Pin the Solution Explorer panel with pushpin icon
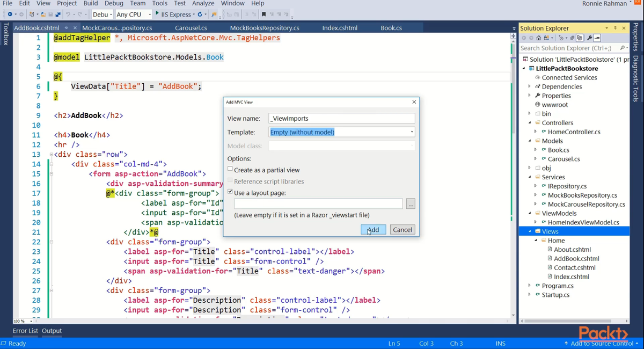The image size is (644, 349). [x=615, y=28]
